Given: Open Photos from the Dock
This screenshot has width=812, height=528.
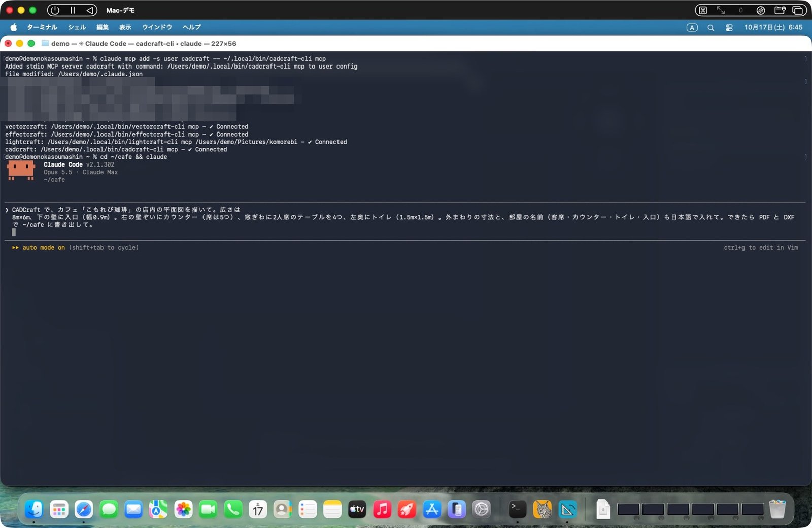Looking at the screenshot, I should [183, 509].
